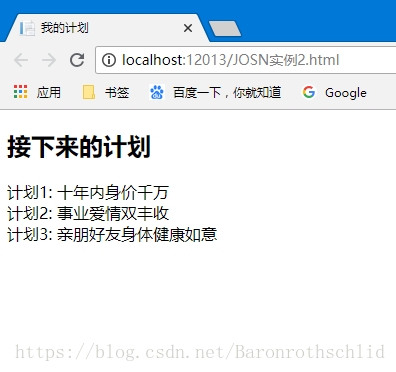This screenshot has height=372, width=396.
Task: Reload the page with the refresh icon
Action: [x=77, y=60]
